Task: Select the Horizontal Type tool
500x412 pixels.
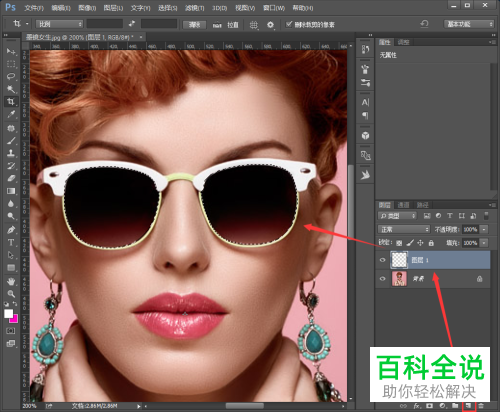Action: (x=11, y=242)
